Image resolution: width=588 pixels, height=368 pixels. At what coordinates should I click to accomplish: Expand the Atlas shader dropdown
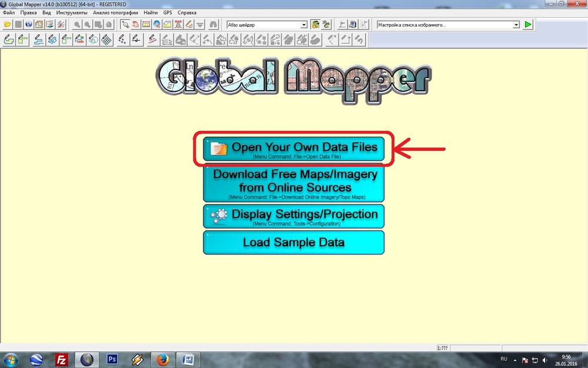tap(304, 25)
